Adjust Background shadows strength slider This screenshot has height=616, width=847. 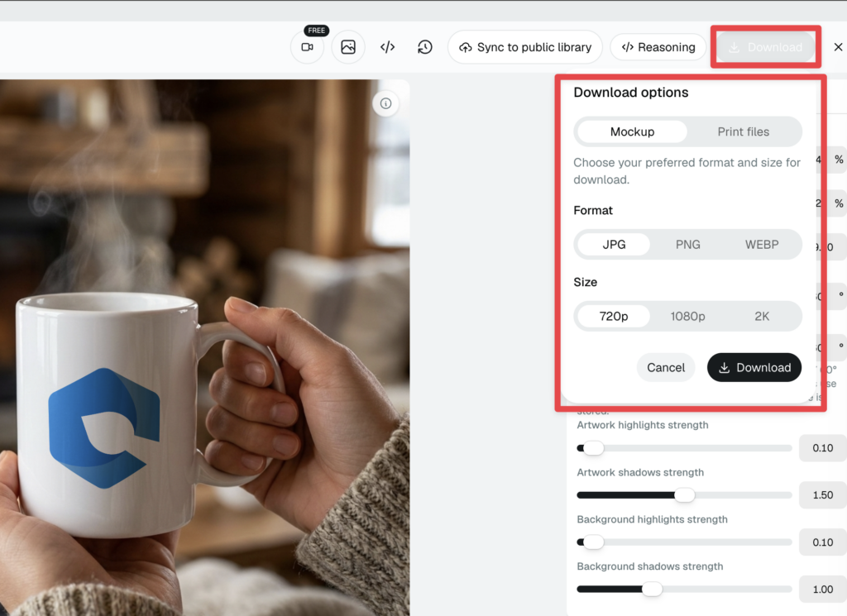[684, 589]
